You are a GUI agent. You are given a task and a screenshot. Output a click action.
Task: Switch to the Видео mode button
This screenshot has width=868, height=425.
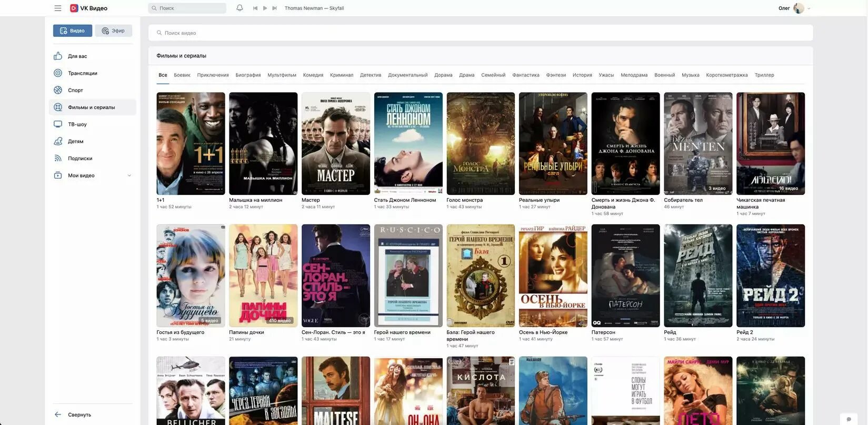tap(73, 31)
